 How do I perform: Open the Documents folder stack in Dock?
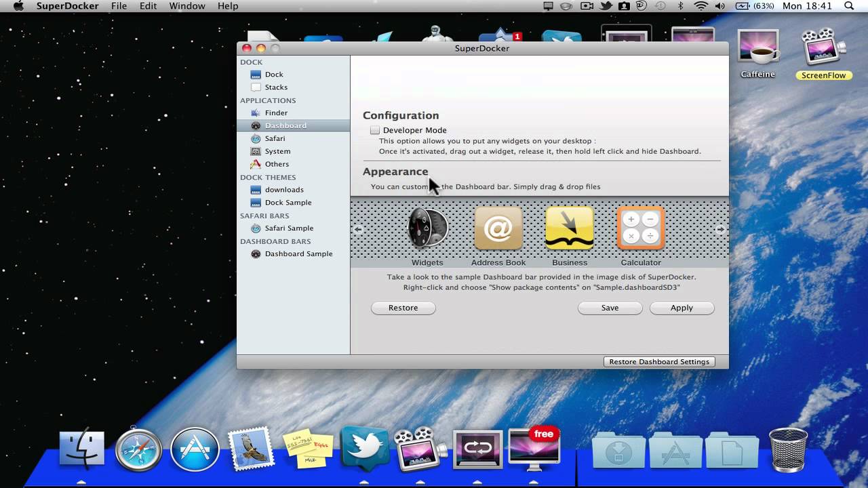(732, 451)
